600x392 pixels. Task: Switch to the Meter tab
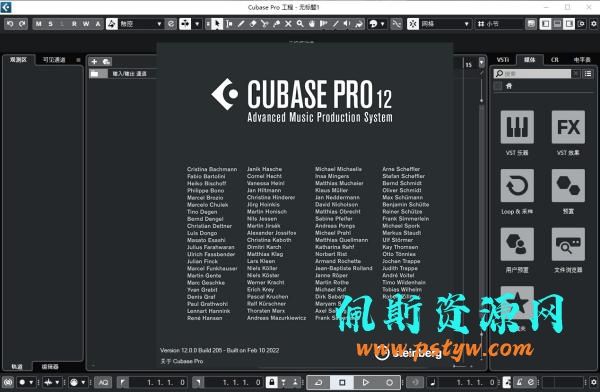(582, 60)
